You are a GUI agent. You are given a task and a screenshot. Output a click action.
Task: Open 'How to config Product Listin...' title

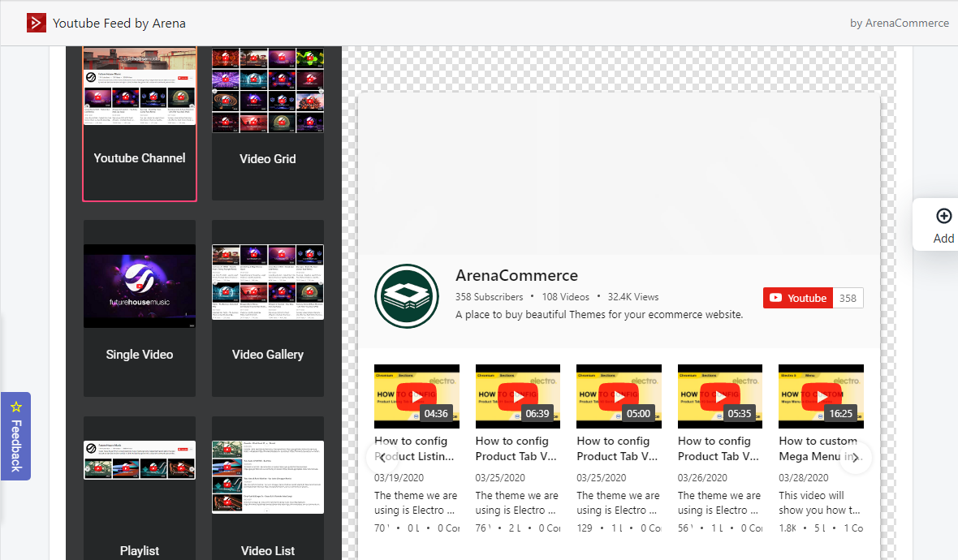[x=414, y=449]
